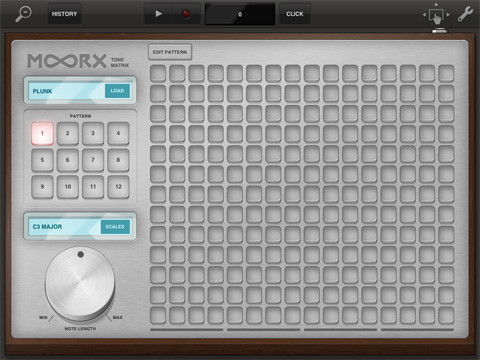Select pattern 8

click(118, 160)
